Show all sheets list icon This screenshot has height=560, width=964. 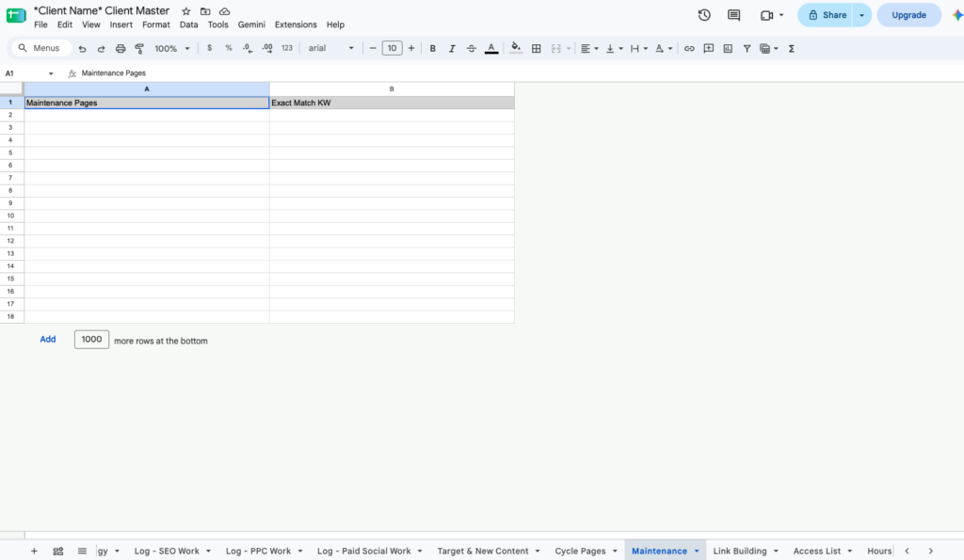tap(82, 551)
